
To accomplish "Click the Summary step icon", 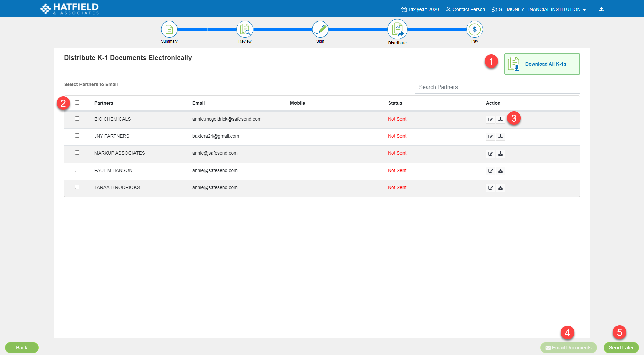I will pos(169,30).
